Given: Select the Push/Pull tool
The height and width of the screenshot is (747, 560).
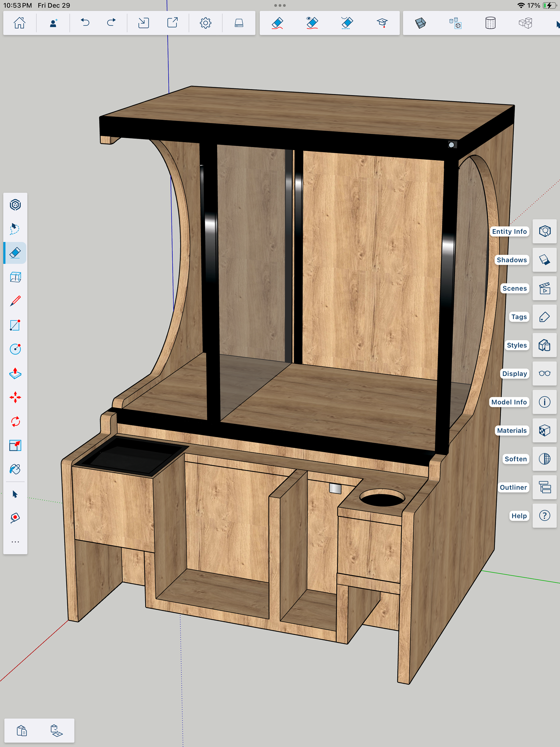Looking at the screenshot, I should pos(15,373).
